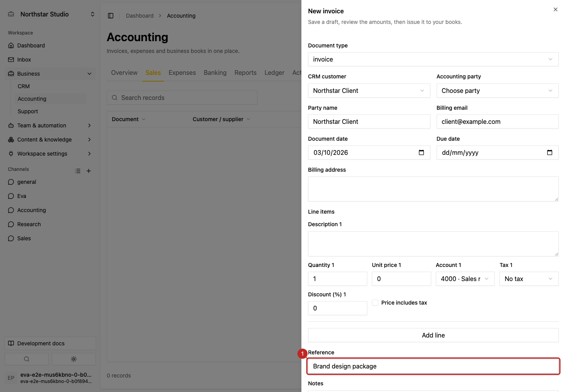
Task: Open the Tax 1 dropdown
Action: click(x=529, y=279)
